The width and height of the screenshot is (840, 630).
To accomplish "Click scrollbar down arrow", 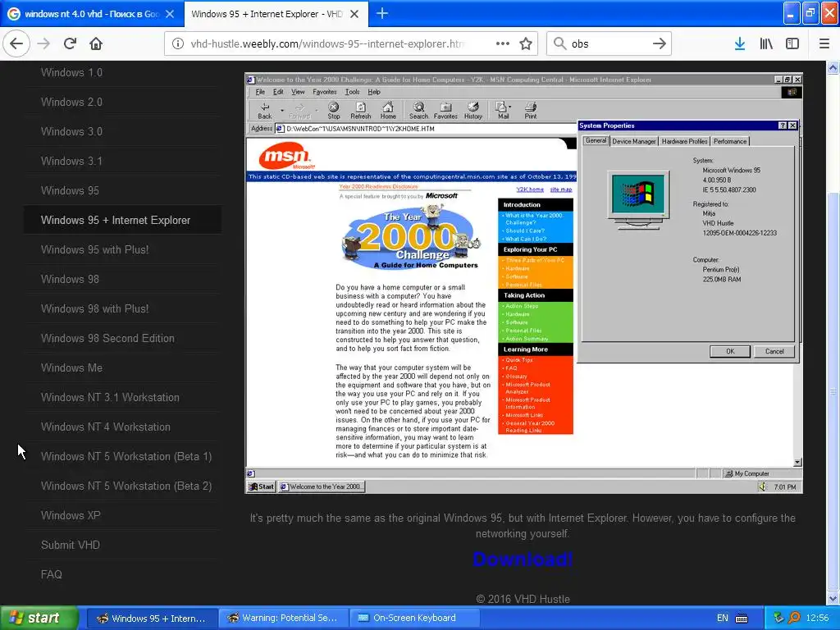I will click(833, 598).
